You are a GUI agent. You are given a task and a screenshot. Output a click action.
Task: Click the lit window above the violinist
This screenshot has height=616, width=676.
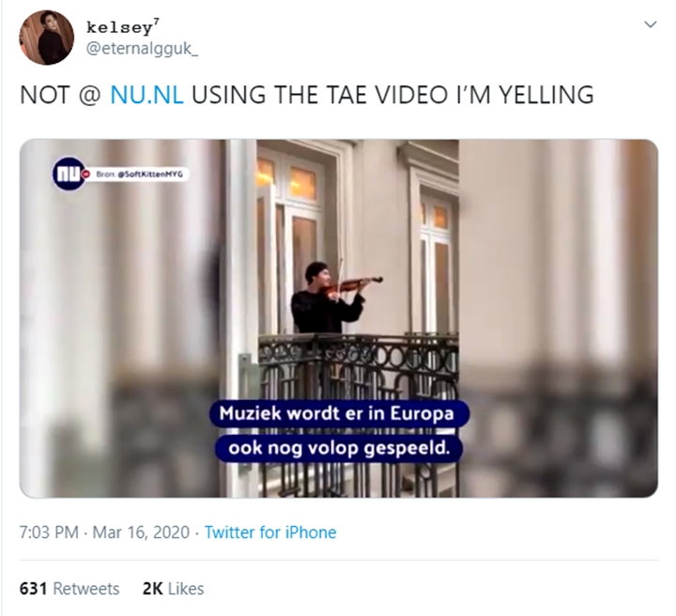(x=302, y=183)
